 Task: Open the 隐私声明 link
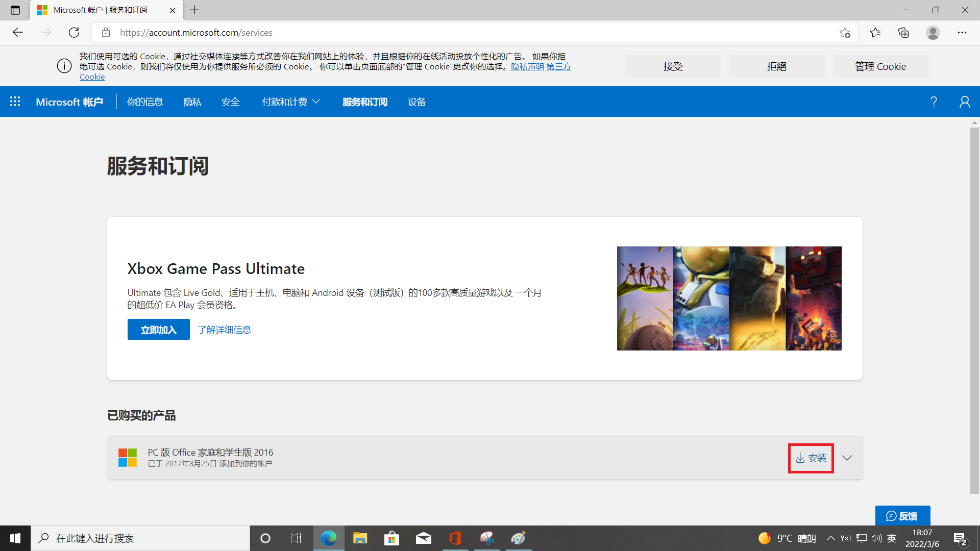click(527, 67)
